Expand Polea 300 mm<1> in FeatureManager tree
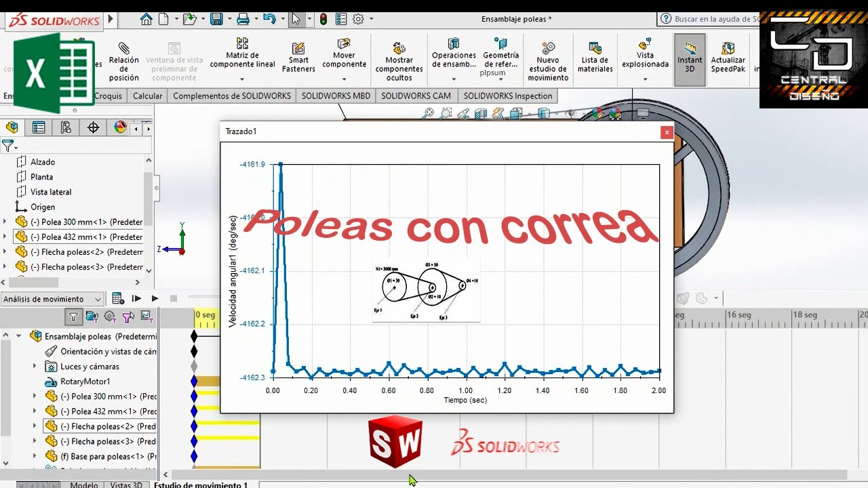 (5, 222)
